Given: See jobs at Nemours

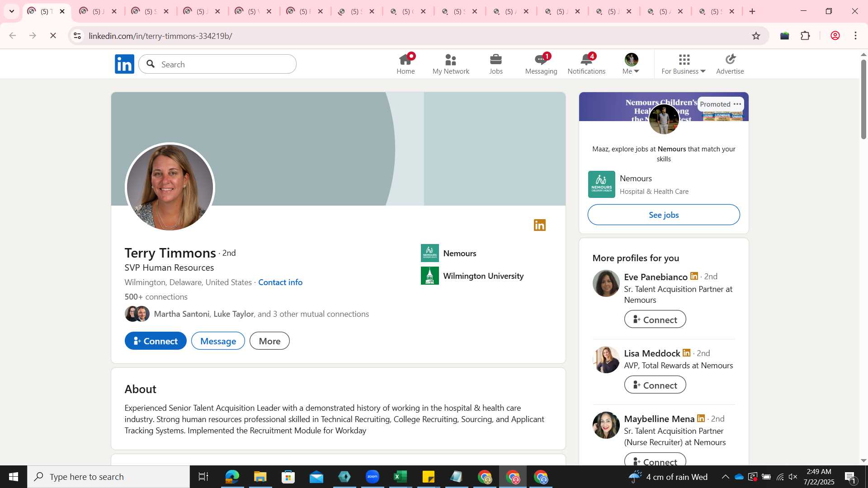Looking at the screenshot, I should pyautogui.click(x=664, y=215).
